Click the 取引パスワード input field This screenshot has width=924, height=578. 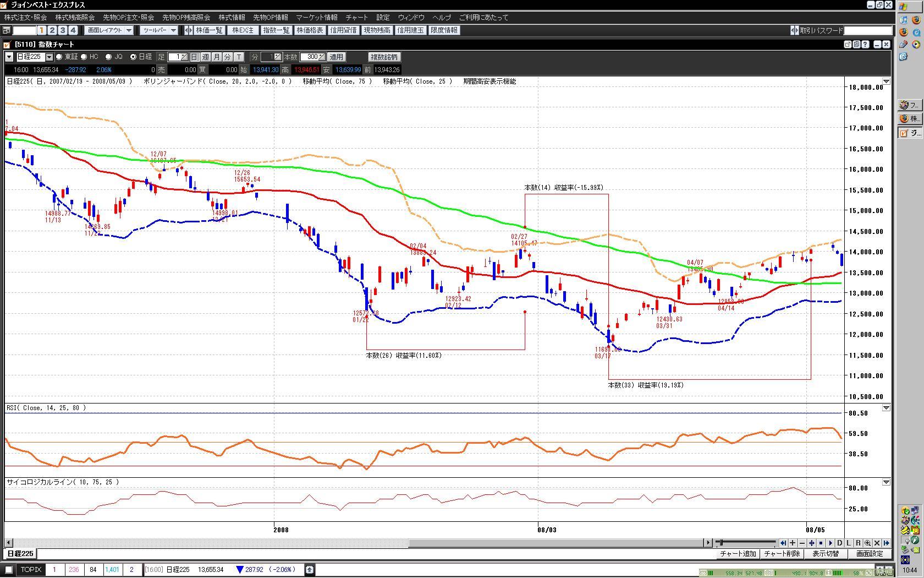867,30
